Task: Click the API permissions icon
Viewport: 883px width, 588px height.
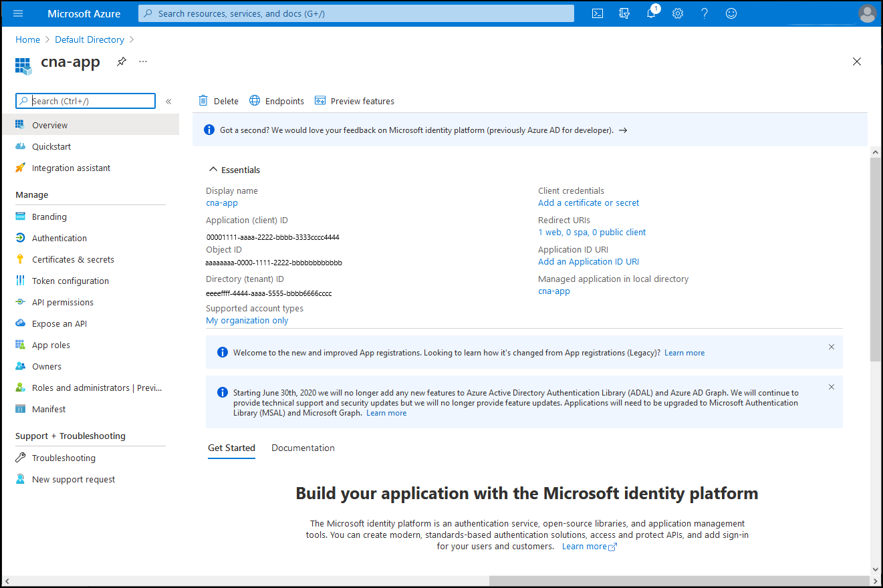Action: click(20, 302)
